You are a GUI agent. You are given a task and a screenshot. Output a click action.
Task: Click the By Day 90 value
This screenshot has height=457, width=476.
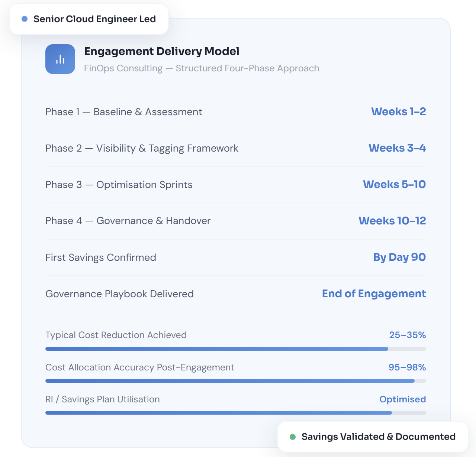pos(399,257)
